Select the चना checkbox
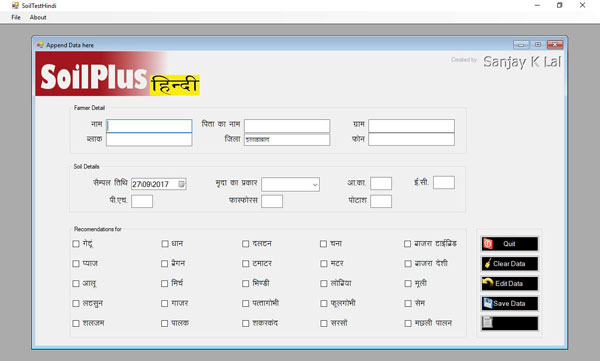Screen dimensions: 600x361 tap(323, 244)
